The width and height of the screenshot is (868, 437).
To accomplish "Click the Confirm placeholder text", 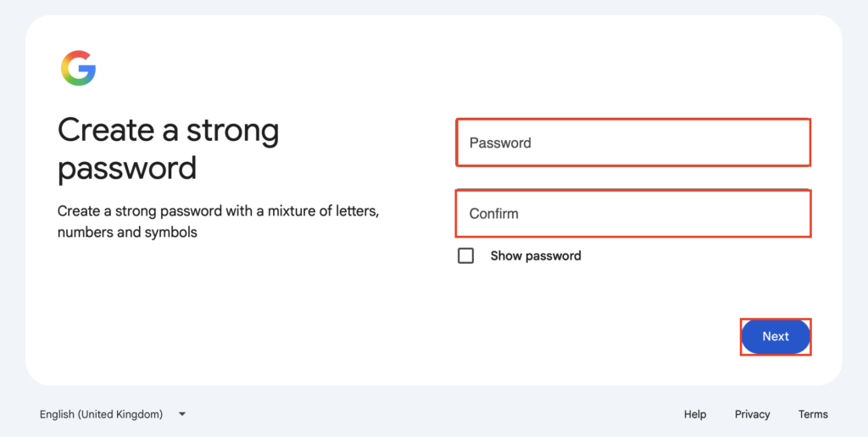I will click(494, 214).
